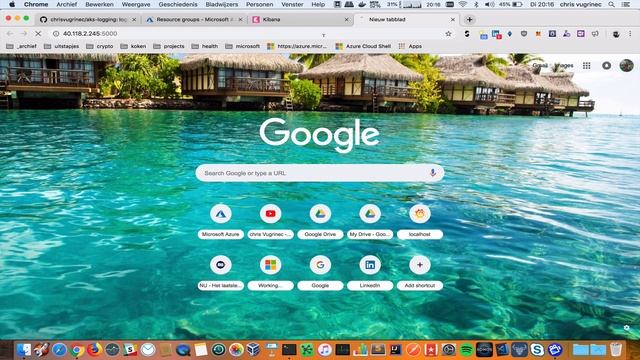Expand the crypto bookmarks folder
The image size is (640, 360).
(100, 46)
